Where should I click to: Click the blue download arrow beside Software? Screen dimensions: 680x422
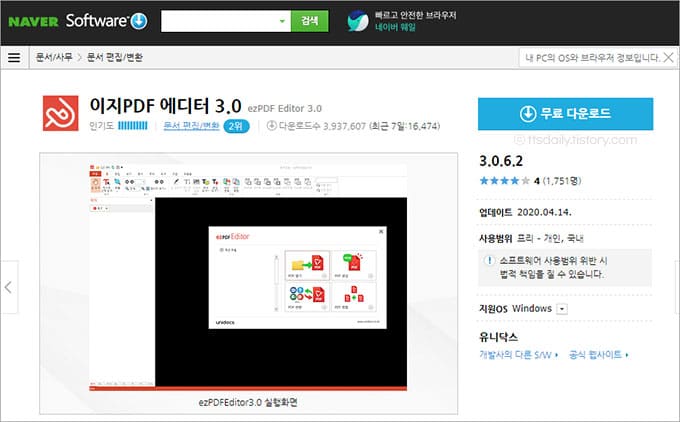(x=139, y=21)
